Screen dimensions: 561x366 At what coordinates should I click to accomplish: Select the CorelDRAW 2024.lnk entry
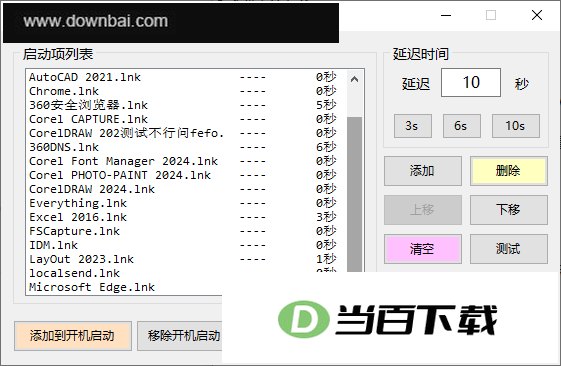click(186, 189)
